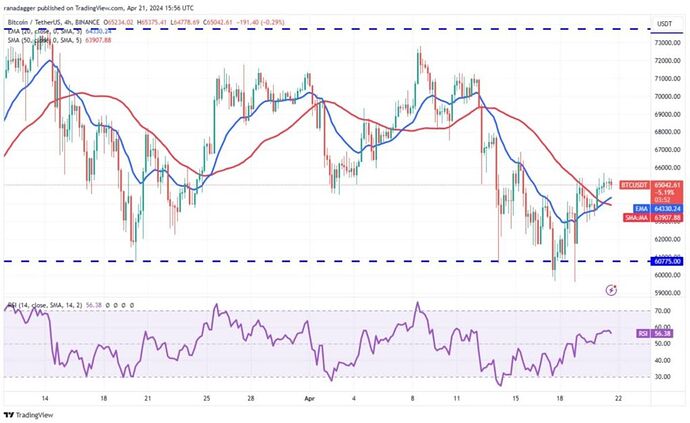The height and width of the screenshot is (423, 690).
Task: Click the 60000.00 price axis label
Action: tap(667, 275)
